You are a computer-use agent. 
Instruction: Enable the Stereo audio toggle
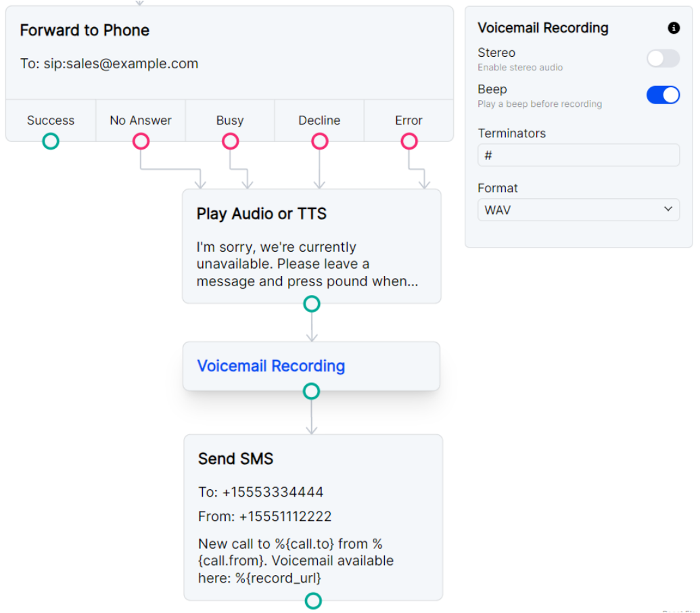663,59
